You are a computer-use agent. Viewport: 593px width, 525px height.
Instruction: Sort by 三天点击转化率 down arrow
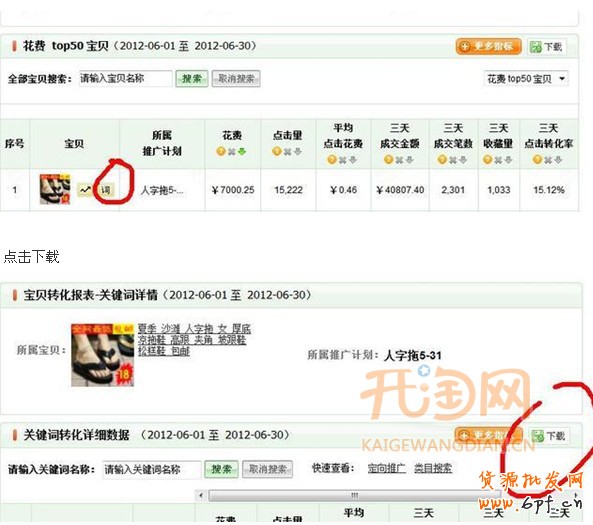[558, 160]
